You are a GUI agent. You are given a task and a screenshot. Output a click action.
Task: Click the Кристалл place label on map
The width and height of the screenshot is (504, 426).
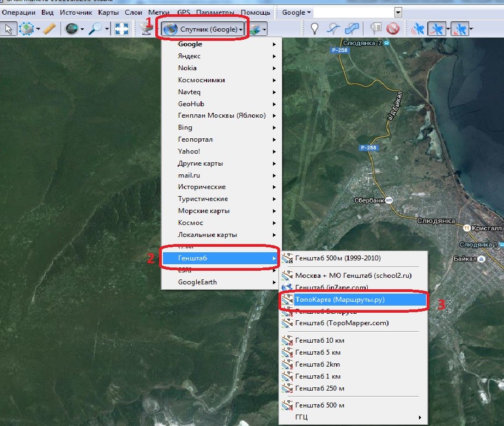click(487, 228)
